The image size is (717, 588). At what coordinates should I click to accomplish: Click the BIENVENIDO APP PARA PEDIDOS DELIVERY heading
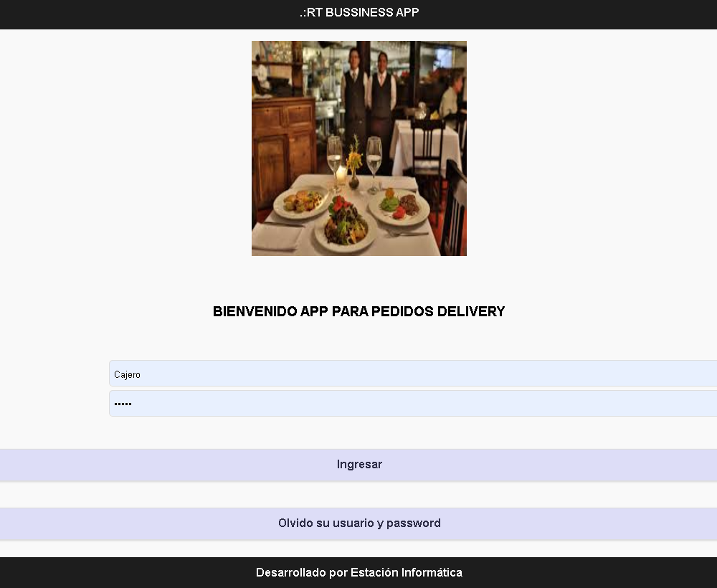[x=358, y=311]
